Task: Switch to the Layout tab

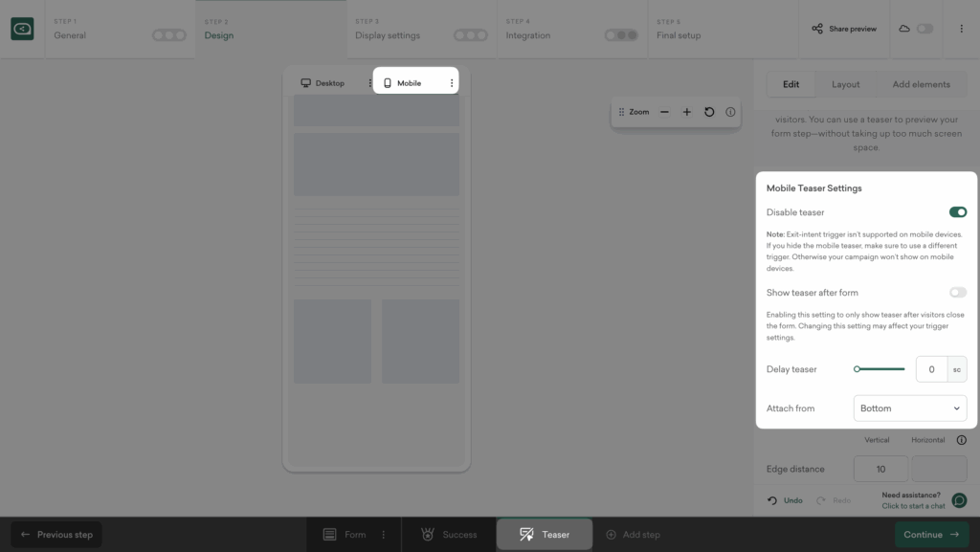Action: point(845,84)
